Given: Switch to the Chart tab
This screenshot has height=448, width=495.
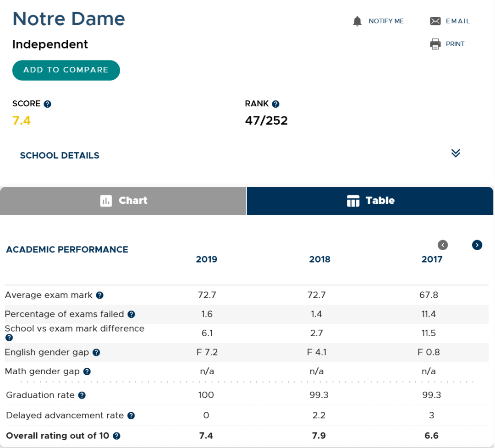Looking at the screenshot, I should click(123, 201).
